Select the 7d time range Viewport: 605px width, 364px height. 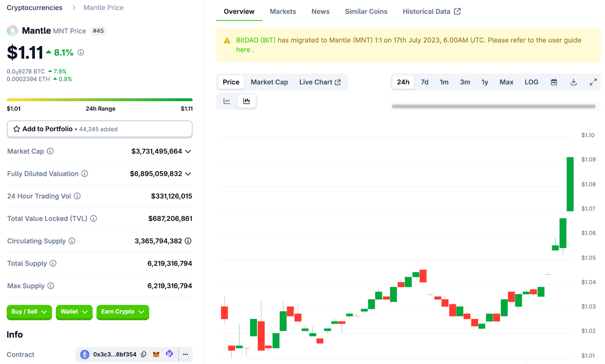pos(424,82)
